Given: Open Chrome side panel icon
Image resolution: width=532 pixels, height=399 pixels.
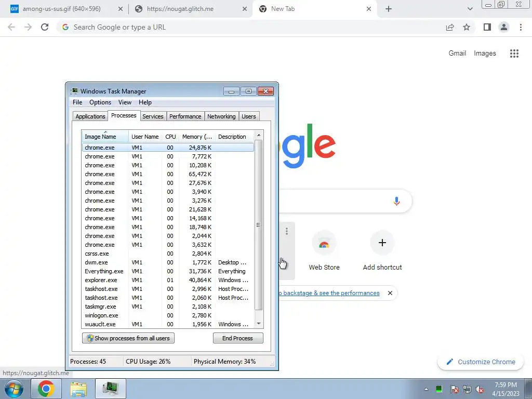Looking at the screenshot, I should [x=487, y=27].
